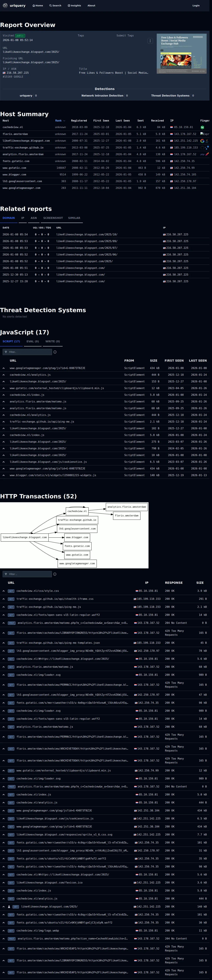Expand the ping-me-templates.json transaction row
Viewport: 212px width, 980px height.
4,643
